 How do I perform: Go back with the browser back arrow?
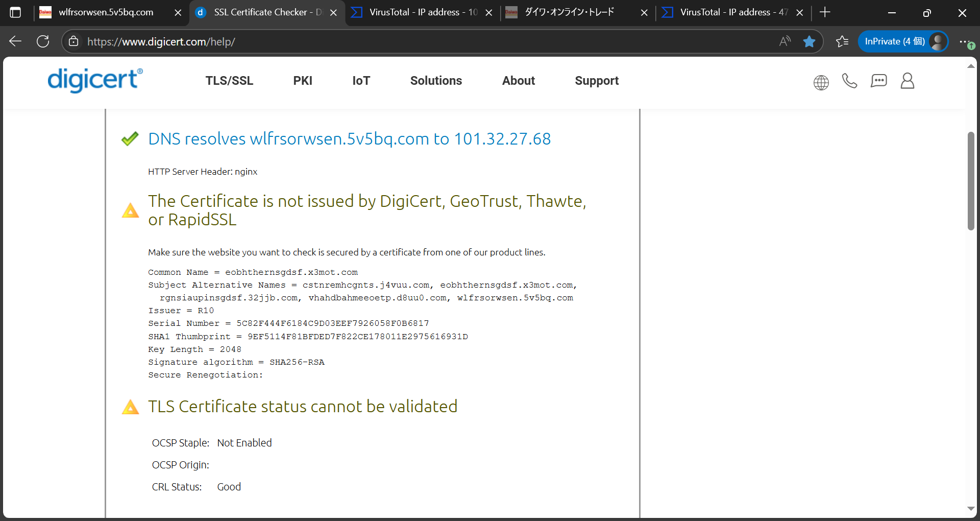pos(15,41)
